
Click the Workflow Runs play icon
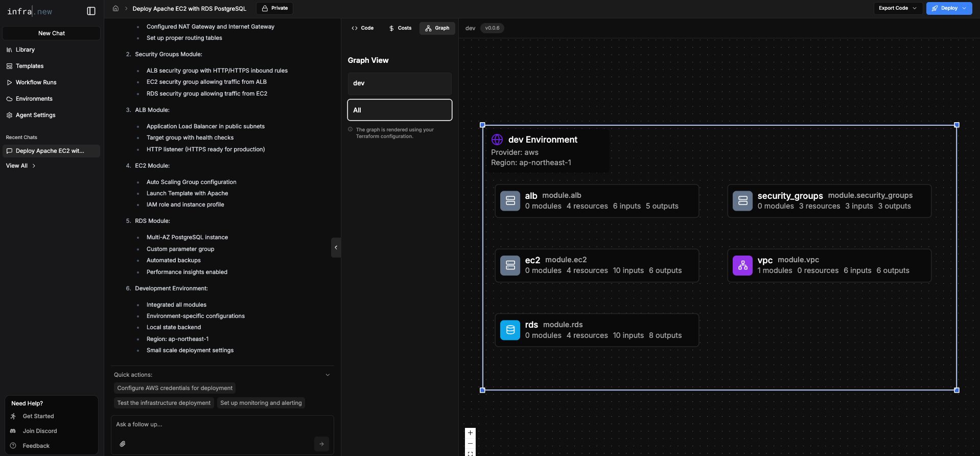[x=9, y=82]
